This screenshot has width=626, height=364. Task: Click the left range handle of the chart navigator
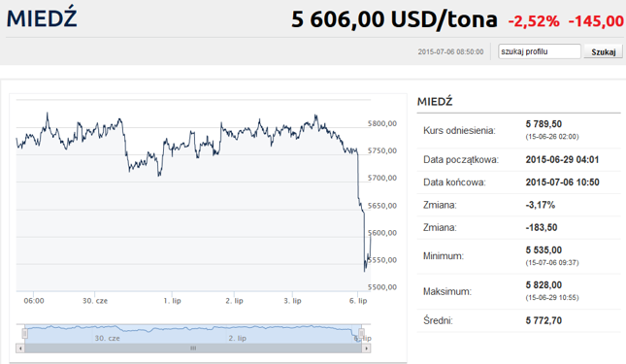(25, 333)
